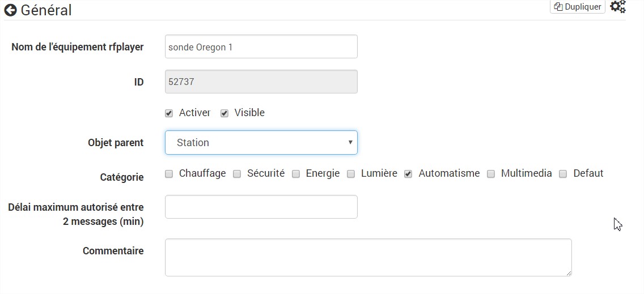Image resolution: width=644 pixels, height=294 pixels.
Task: Enable the Chauffage category checkbox
Action: (169, 174)
